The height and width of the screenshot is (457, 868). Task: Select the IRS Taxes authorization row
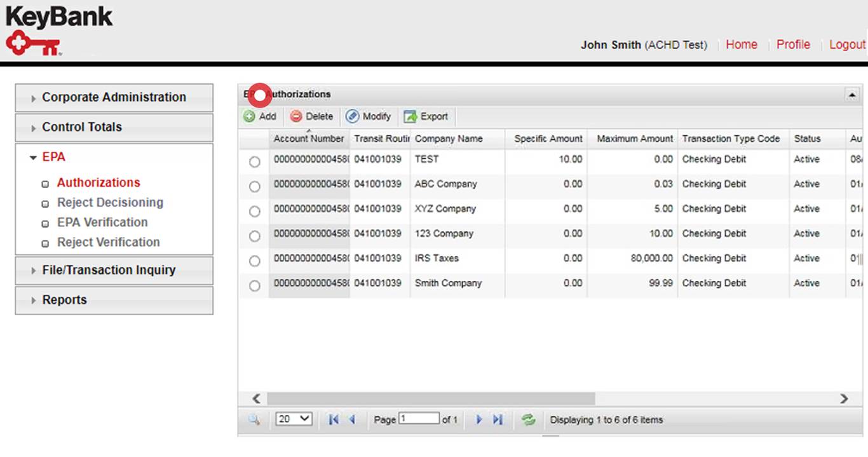pyautogui.click(x=254, y=261)
